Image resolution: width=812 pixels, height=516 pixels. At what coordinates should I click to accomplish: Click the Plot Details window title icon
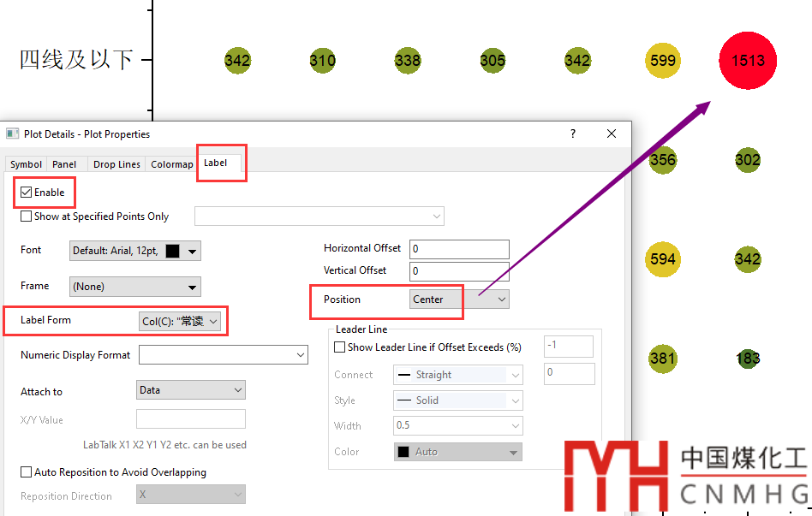point(13,133)
